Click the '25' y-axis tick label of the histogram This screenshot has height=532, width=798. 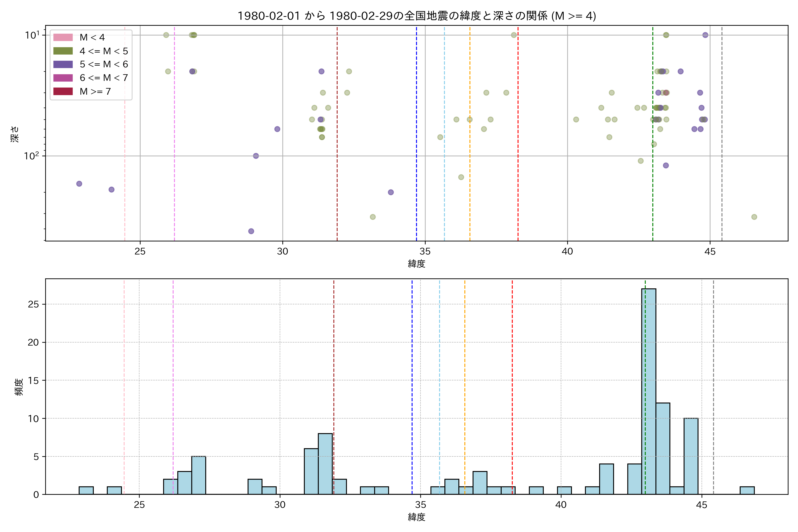33,304
